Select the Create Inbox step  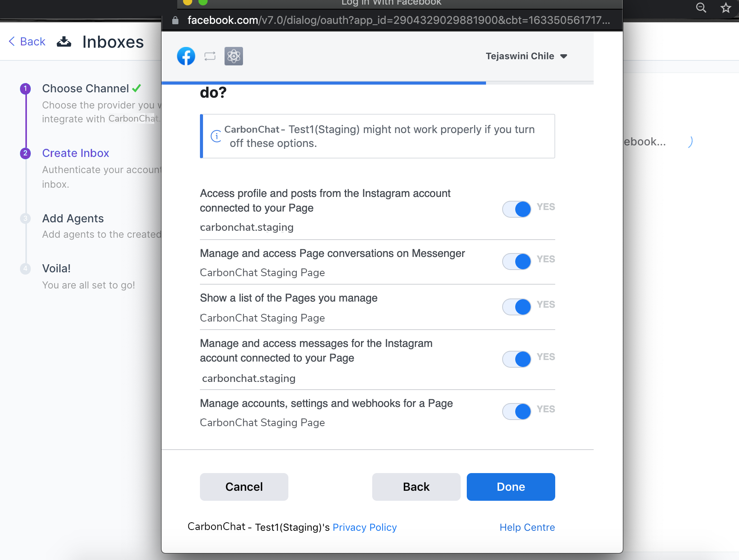[76, 153]
